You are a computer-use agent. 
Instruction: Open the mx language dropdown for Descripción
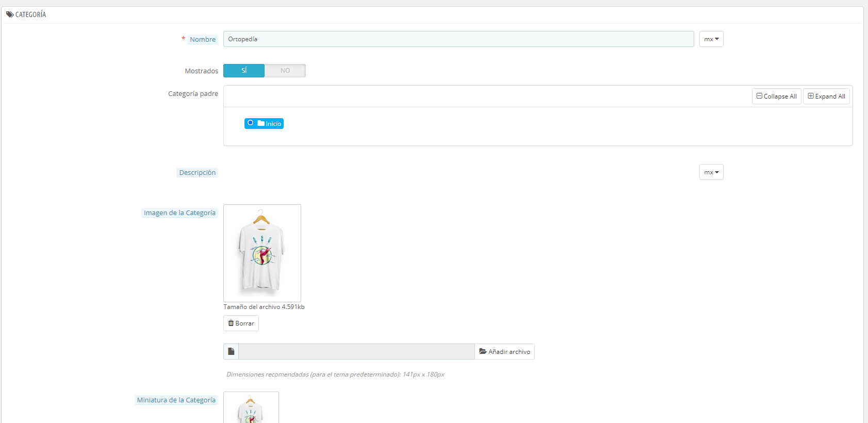[711, 172]
